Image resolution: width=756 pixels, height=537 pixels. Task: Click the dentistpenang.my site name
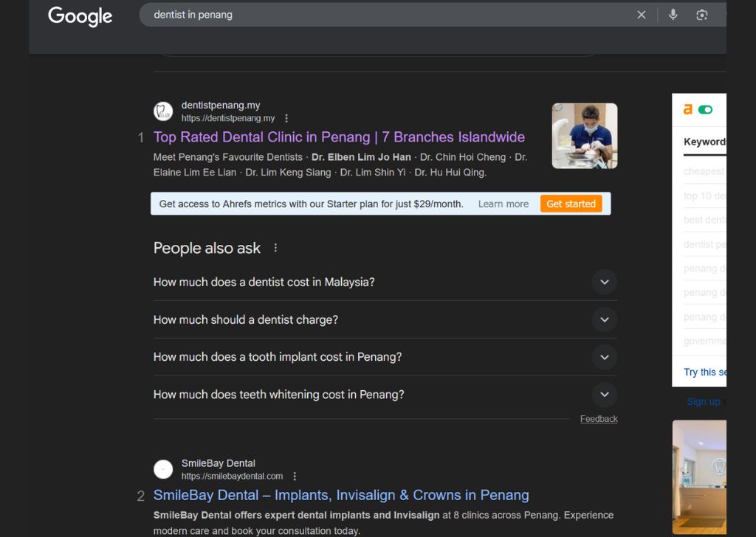pyautogui.click(x=220, y=105)
